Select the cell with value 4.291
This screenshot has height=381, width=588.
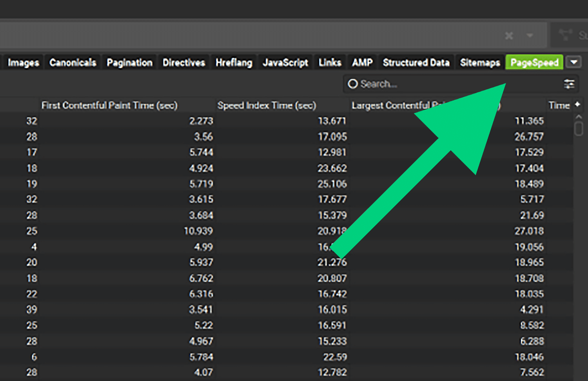point(532,310)
